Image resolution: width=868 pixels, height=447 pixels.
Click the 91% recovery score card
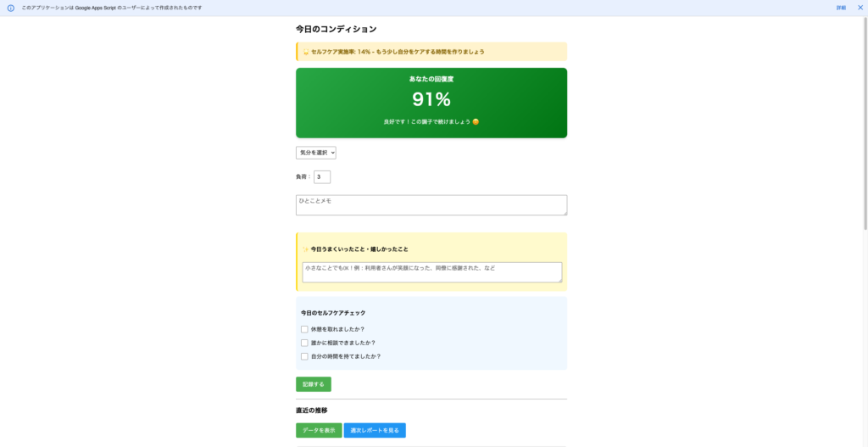tap(431, 103)
